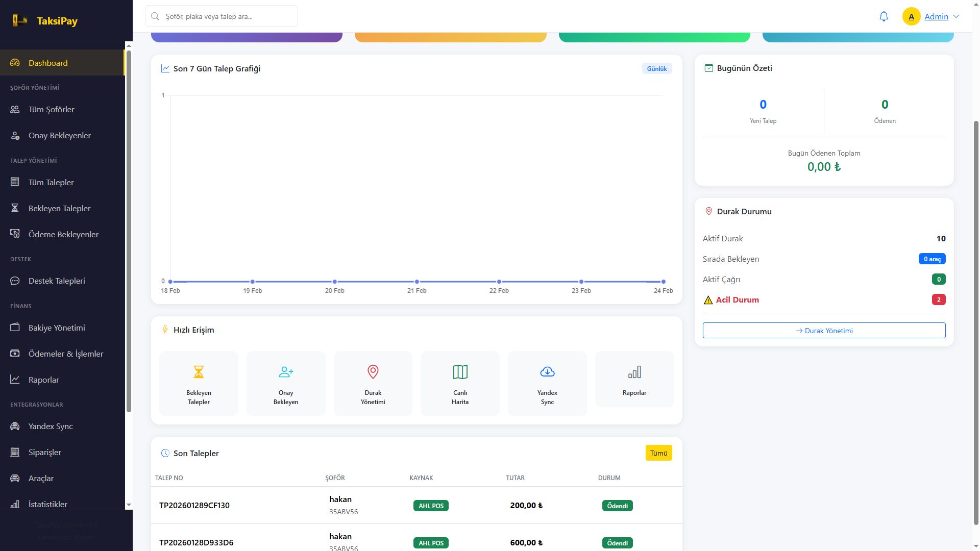Open Raporlar bar chart quick tile

(634, 380)
